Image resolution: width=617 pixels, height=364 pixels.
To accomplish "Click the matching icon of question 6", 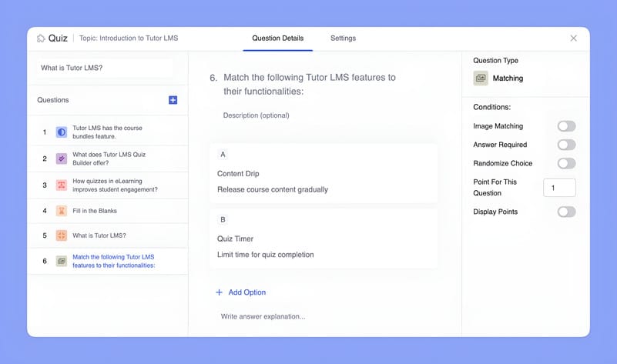I will point(62,261).
